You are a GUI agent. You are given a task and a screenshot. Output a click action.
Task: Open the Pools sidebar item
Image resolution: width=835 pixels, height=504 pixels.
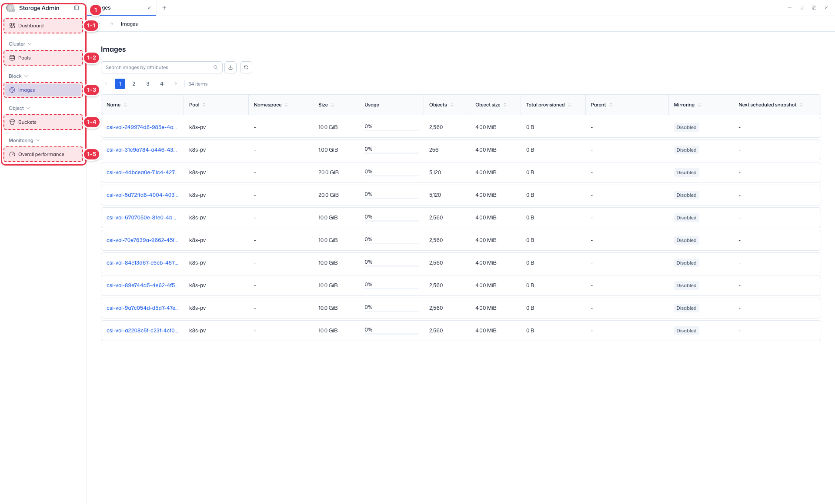43,58
